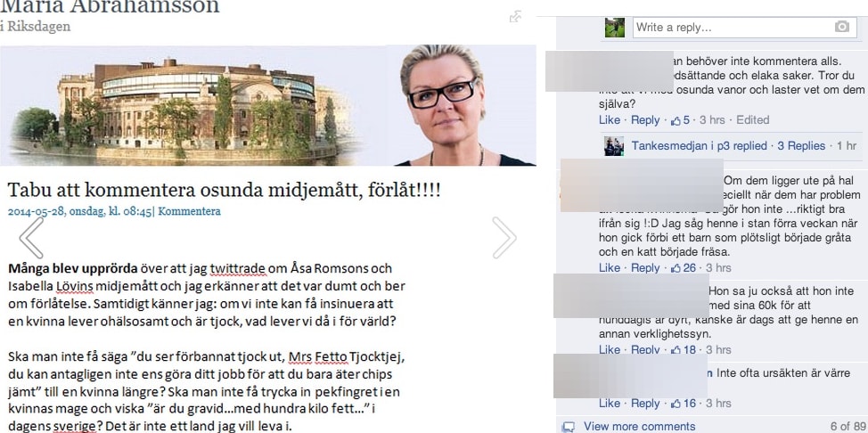The height and width of the screenshot is (433, 868).
Task: Open the Edited history on first comment
Action: [752, 119]
